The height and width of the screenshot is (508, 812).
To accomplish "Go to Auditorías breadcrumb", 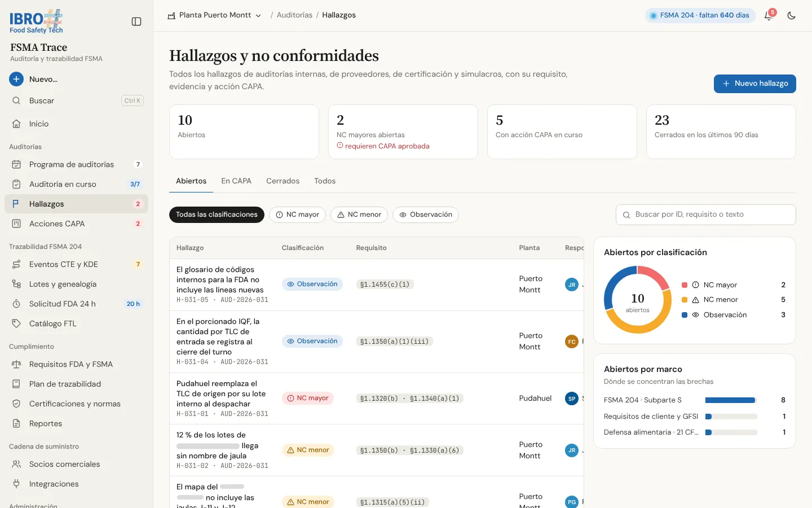I will coord(294,15).
